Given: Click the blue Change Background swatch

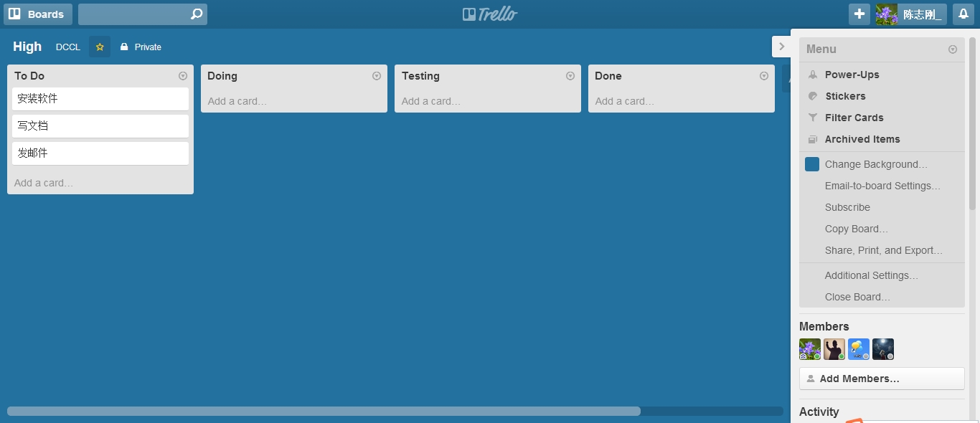Looking at the screenshot, I should coord(812,164).
